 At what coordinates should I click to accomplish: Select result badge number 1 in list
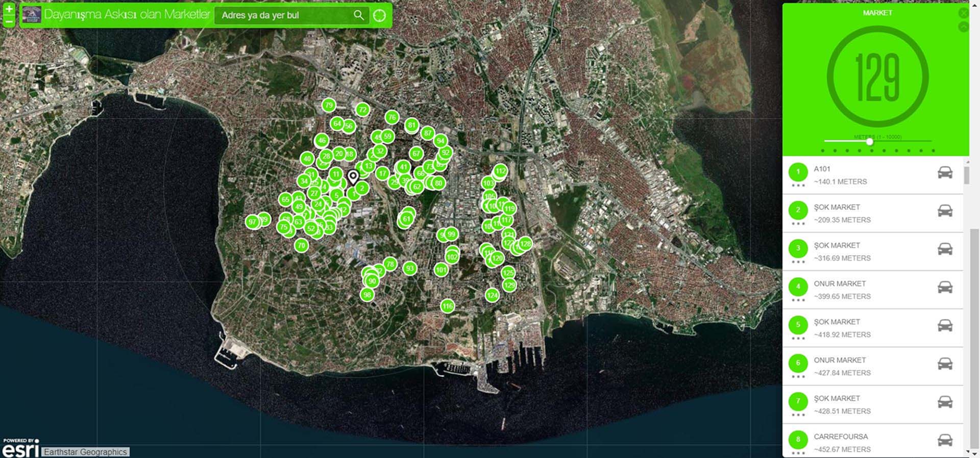pos(798,172)
